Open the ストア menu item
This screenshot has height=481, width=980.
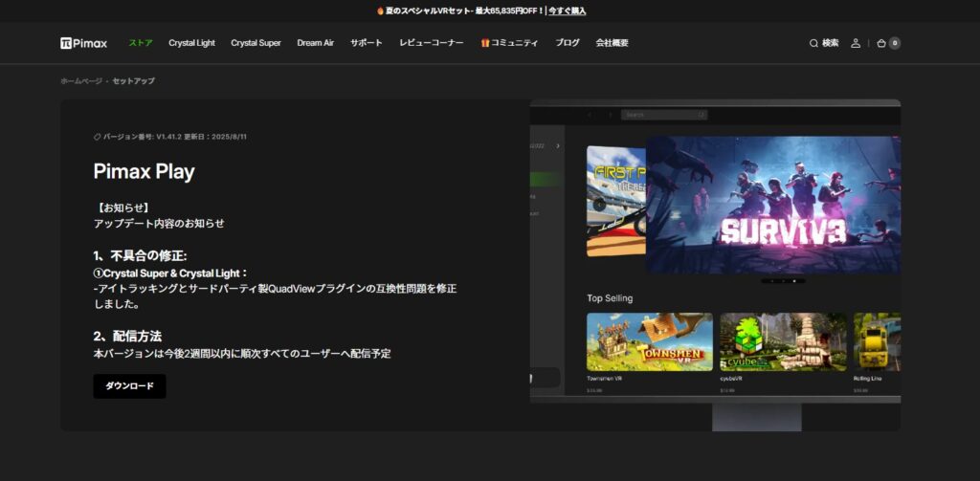pos(141,43)
